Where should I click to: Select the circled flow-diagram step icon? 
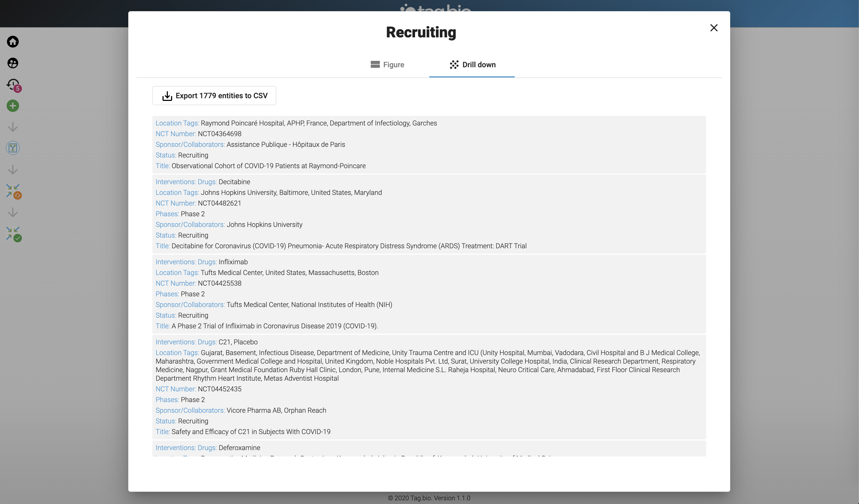(x=13, y=148)
